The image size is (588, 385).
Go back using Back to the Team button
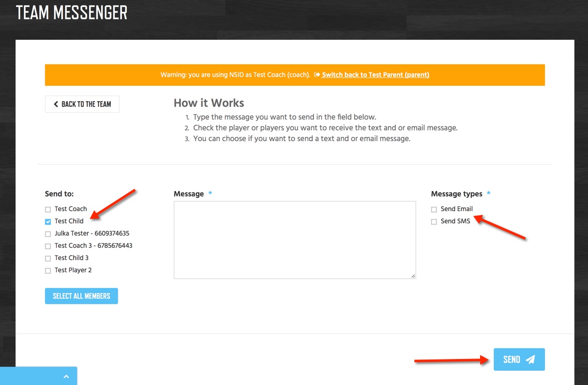coord(82,104)
